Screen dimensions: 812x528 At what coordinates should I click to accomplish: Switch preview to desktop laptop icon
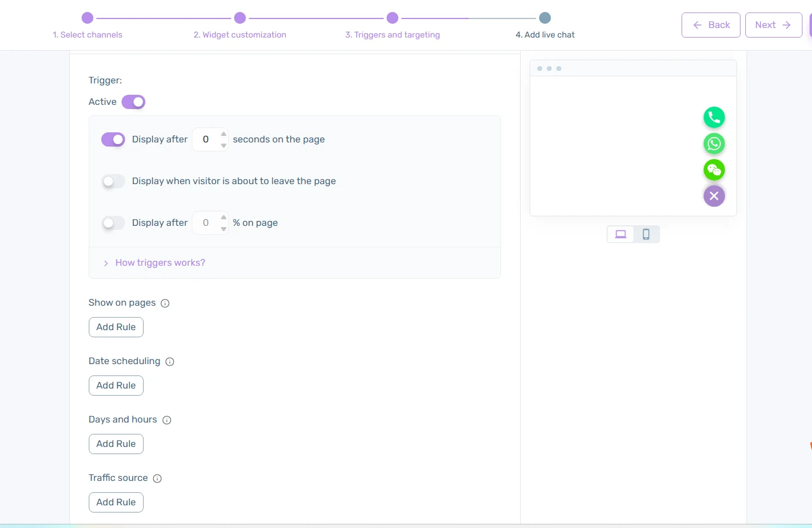tap(621, 234)
